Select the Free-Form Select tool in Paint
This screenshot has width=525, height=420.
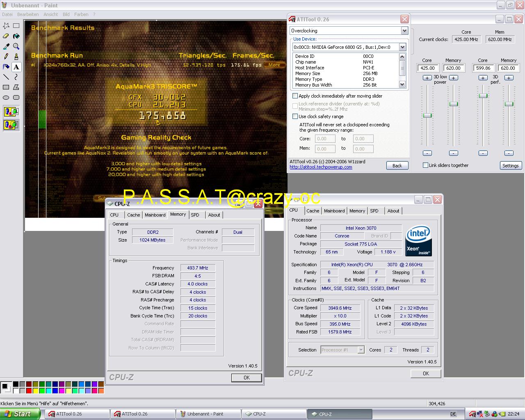click(x=6, y=26)
